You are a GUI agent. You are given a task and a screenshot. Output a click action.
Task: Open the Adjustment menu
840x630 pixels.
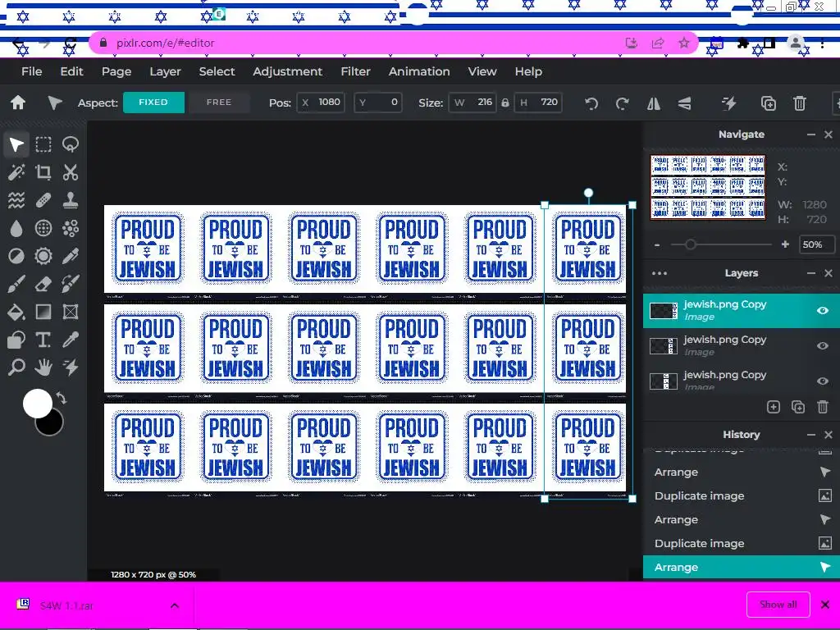(x=288, y=71)
